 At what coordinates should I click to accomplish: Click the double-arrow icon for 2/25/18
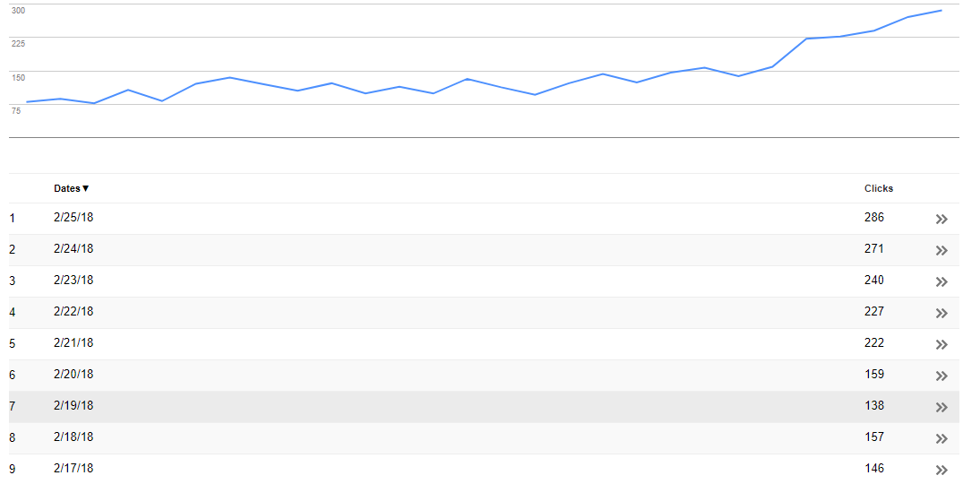coord(941,219)
